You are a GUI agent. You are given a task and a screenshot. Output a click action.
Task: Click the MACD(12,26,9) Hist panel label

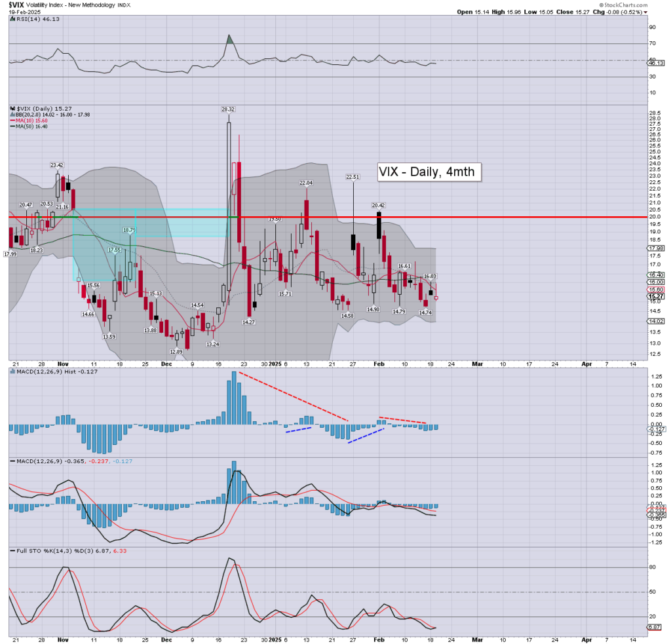click(39, 373)
